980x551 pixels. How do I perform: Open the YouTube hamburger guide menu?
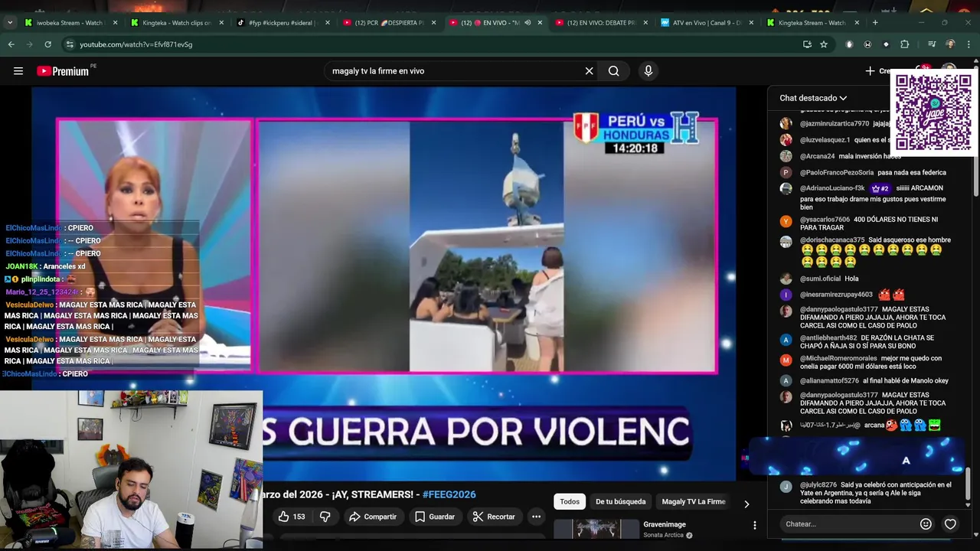[x=18, y=71]
